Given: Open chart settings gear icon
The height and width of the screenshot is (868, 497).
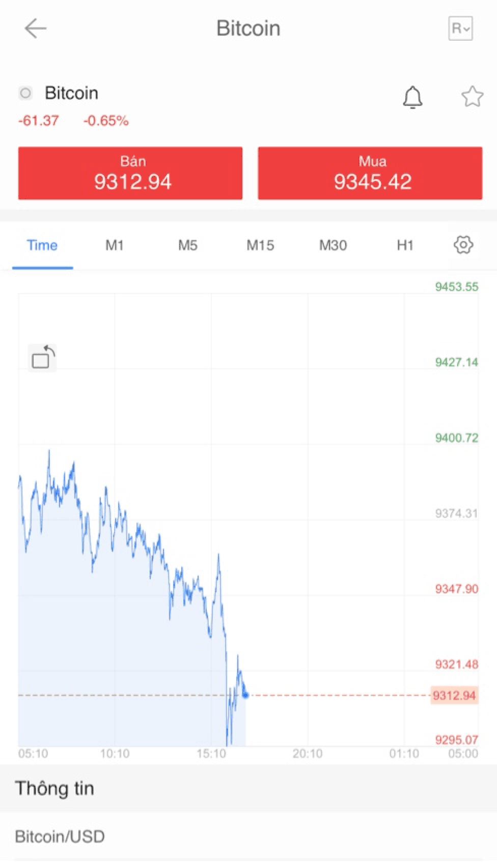Looking at the screenshot, I should pyautogui.click(x=463, y=245).
